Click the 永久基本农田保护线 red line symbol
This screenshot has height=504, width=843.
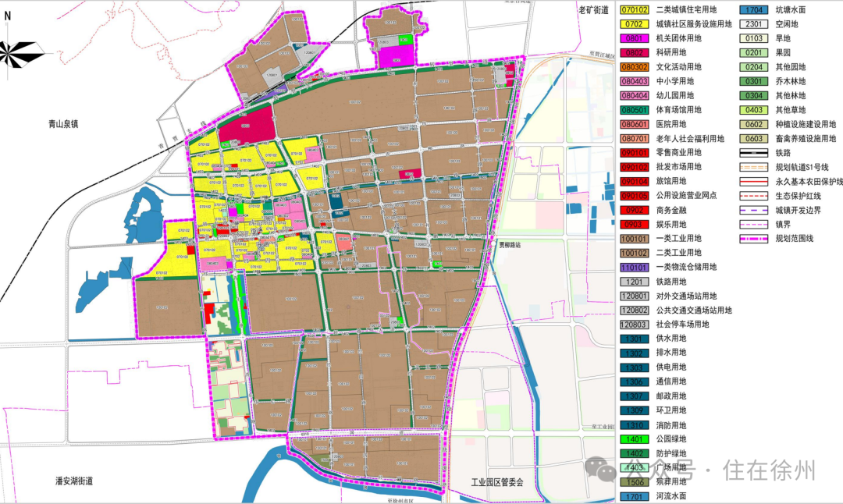[x=754, y=182]
